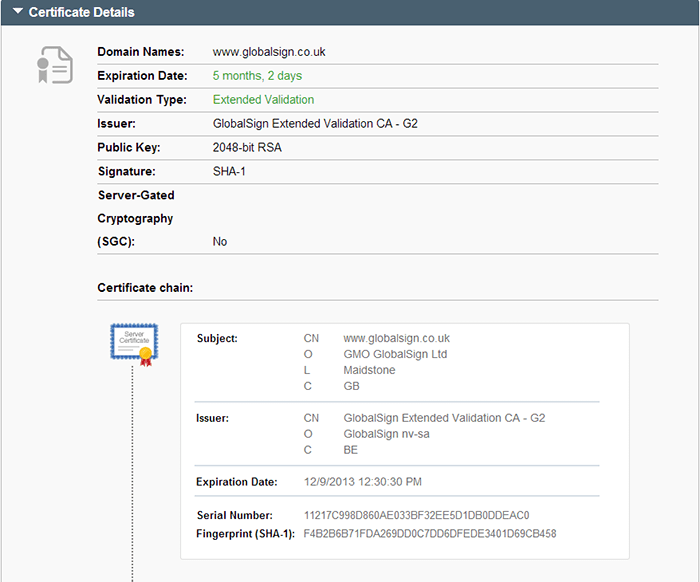Select the green '5 months, 2 days' text
700x582 pixels.
click(257, 76)
